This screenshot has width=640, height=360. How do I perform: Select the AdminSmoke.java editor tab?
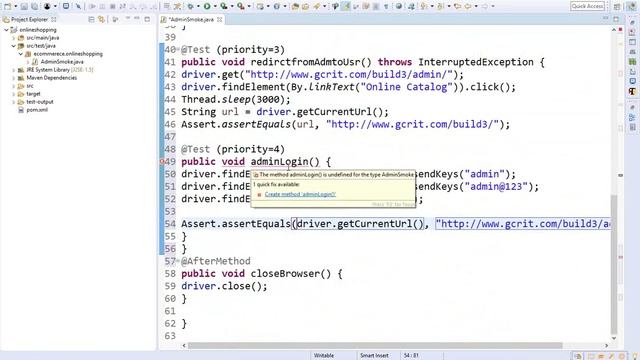(191, 19)
